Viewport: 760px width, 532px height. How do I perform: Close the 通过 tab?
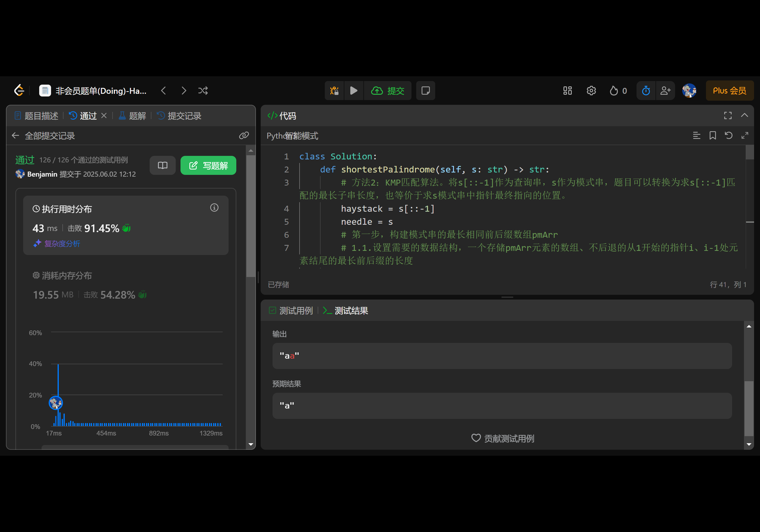click(104, 115)
